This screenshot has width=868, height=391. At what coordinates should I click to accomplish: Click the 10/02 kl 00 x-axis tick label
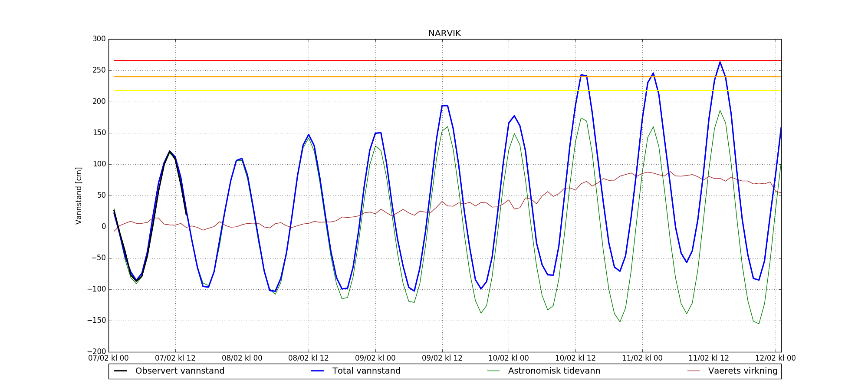pyautogui.click(x=509, y=358)
